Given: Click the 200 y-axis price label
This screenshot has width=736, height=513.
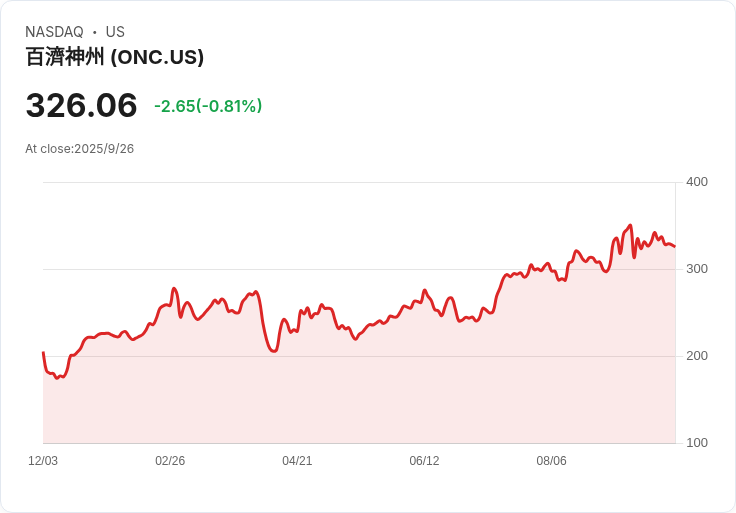Looking at the screenshot, I should click(696, 356).
